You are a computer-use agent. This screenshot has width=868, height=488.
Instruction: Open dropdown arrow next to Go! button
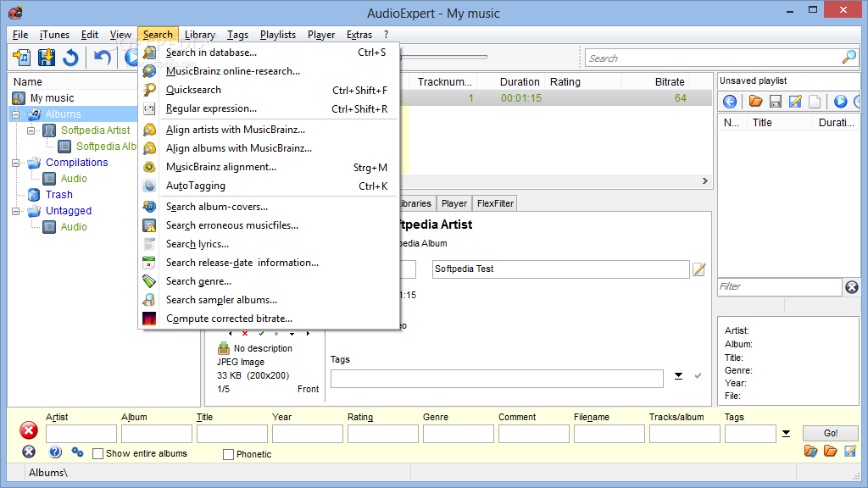point(786,434)
